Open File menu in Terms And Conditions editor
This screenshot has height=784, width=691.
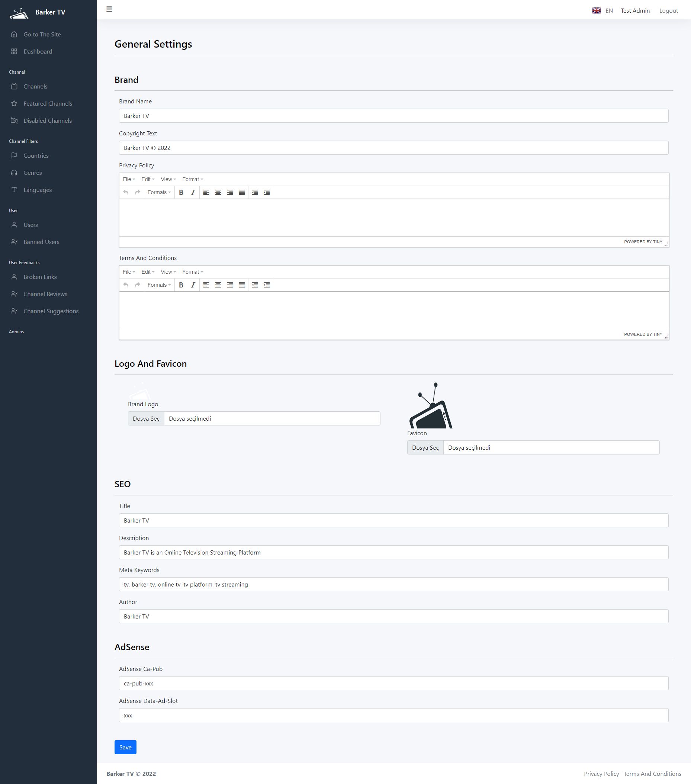129,272
